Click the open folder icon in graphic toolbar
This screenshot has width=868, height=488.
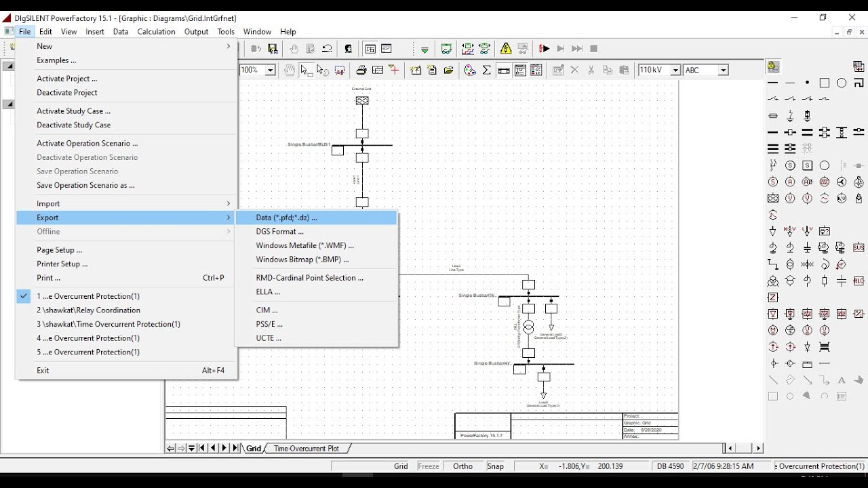448,70
